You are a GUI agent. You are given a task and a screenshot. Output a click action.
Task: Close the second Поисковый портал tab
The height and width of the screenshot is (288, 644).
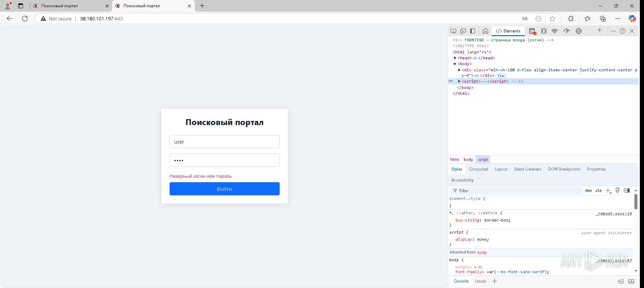coord(189,6)
